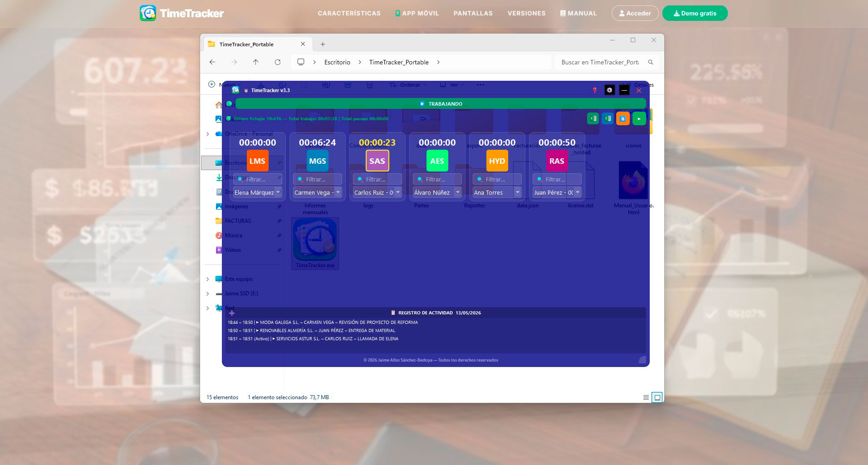Image resolution: width=868 pixels, height=465 pixels.
Task: Click the Demo gratis download button
Action: pos(695,13)
